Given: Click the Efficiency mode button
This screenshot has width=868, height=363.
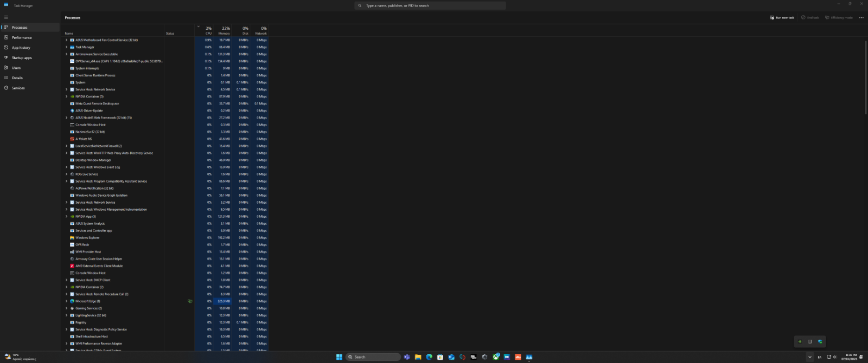Looking at the screenshot, I should pyautogui.click(x=839, y=17).
